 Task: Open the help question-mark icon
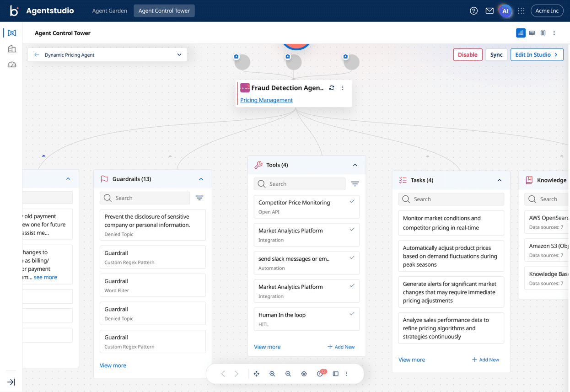click(474, 11)
